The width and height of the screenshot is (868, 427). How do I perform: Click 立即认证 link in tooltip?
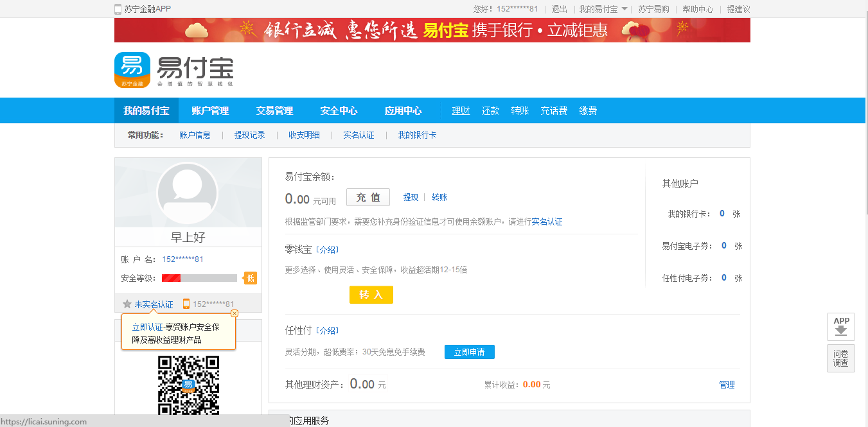147,327
